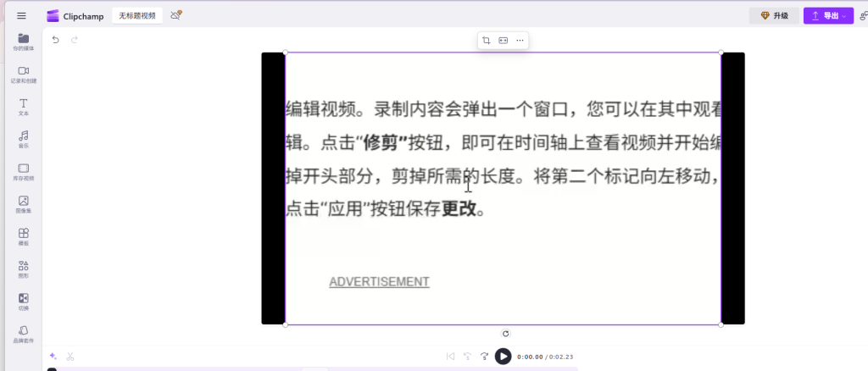The image size is (868, 371).
Task: Click the rotate handle below the video
Action: 505,334
